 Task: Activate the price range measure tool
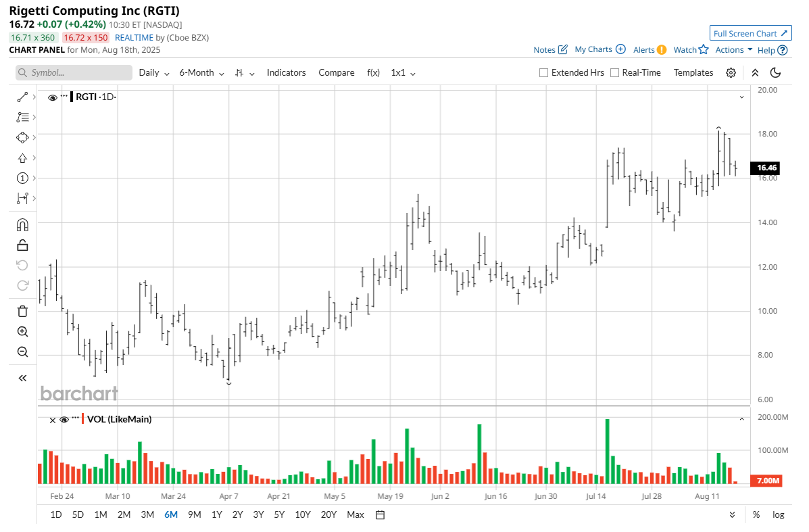click(x=22, y=198)
